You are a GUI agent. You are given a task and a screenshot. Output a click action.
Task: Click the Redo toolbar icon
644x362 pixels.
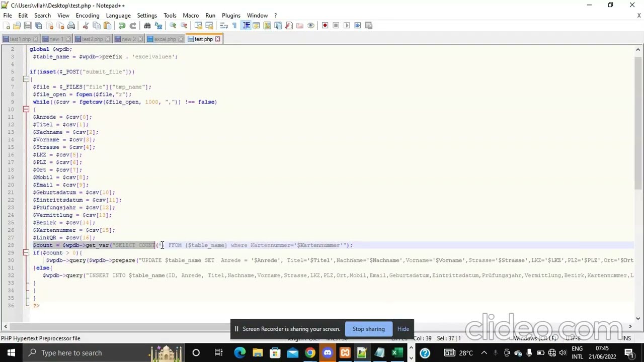tap(133, 26)
